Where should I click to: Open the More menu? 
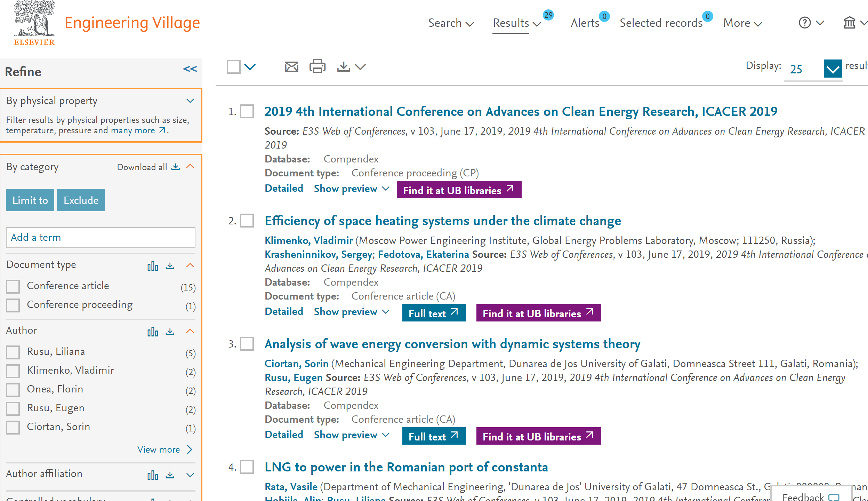click(742, 23)
